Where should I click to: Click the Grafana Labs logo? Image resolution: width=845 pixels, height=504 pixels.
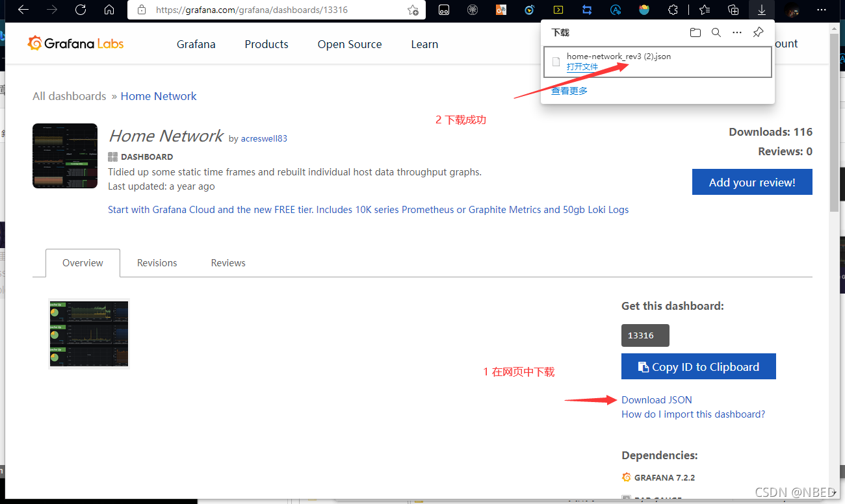(x=75, y=44)
